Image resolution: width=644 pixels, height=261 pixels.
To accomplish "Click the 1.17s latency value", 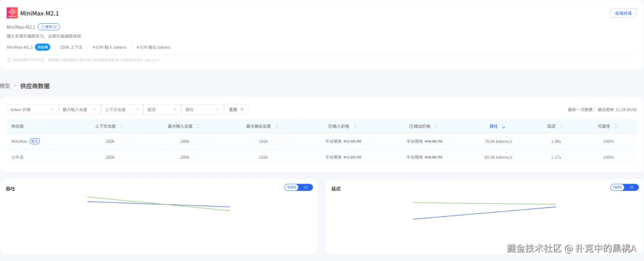I will pos(556,157).
